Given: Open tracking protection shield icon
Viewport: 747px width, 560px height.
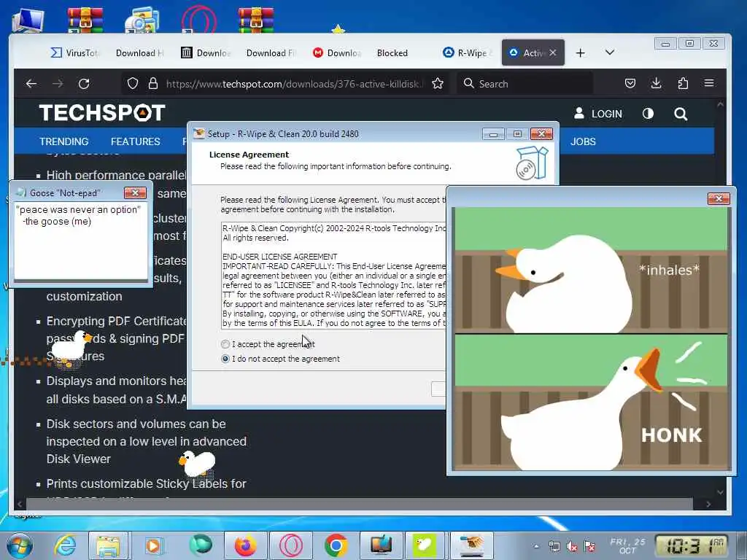Looking at the screenshot, I should tap(133, 84).
